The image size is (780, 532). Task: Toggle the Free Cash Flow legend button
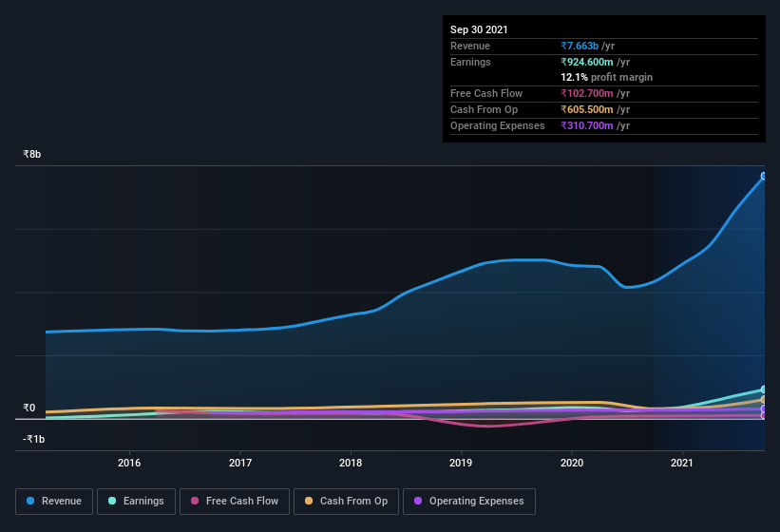(x=235, y=502)
